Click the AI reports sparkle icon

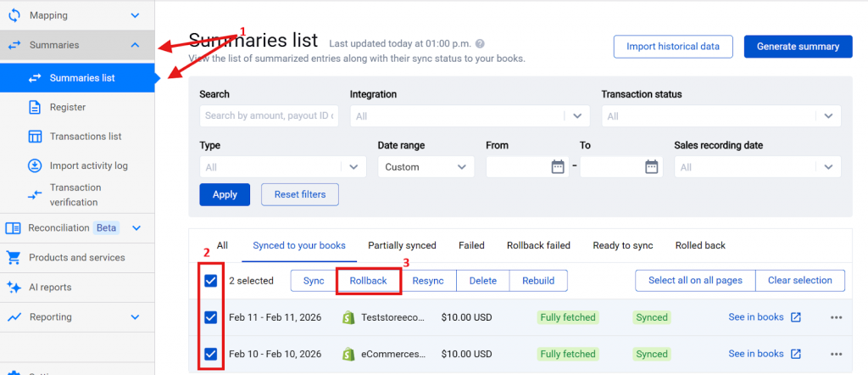pos(14,287)
